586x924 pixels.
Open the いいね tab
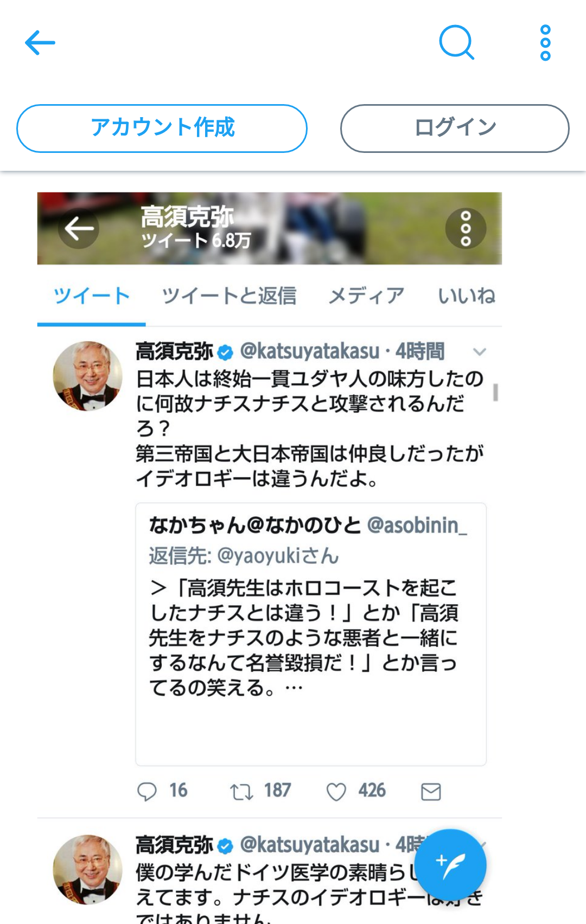pos(467,297)
